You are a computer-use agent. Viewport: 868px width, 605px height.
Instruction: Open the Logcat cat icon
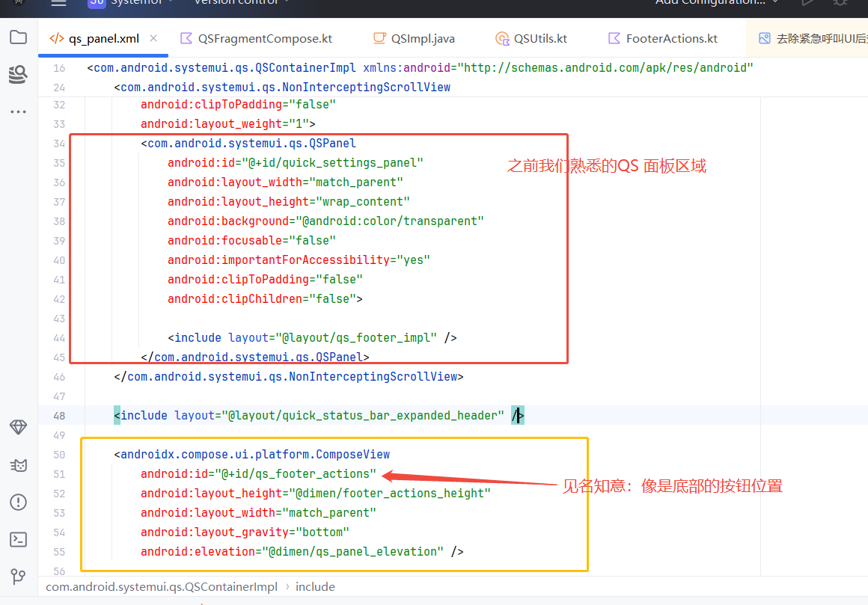[x=18, y=465]
